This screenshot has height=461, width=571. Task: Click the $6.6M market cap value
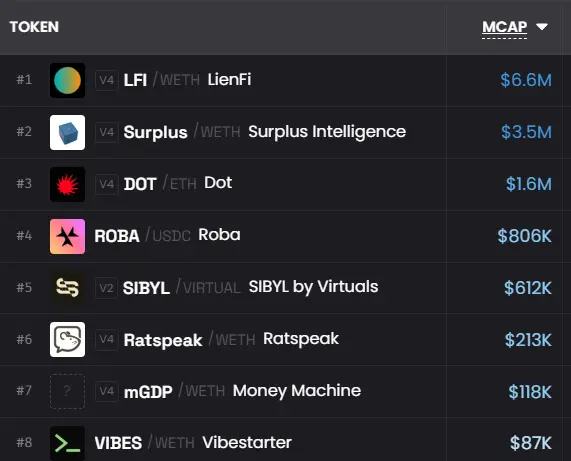526,80
